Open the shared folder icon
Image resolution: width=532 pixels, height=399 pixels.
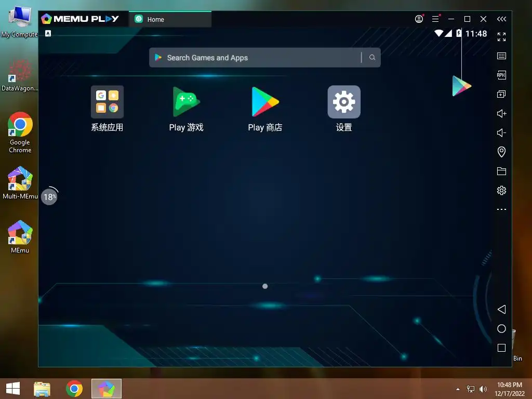point(501,171)
